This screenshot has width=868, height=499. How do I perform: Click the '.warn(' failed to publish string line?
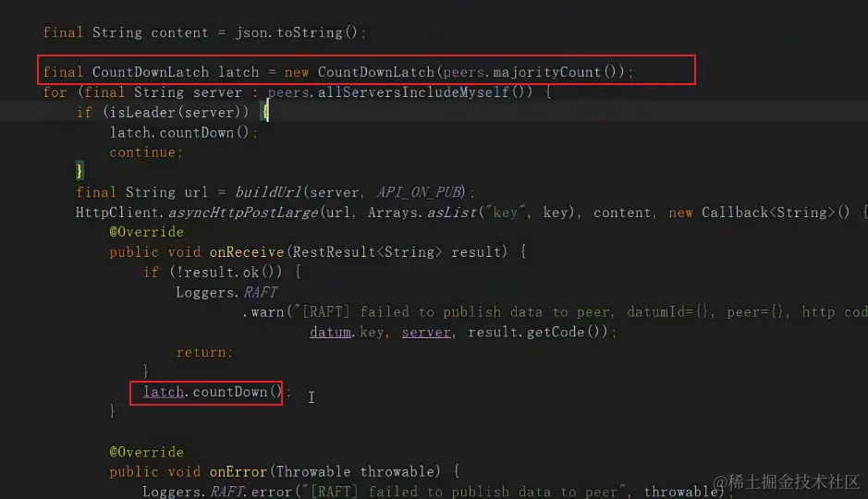[555, 312]
